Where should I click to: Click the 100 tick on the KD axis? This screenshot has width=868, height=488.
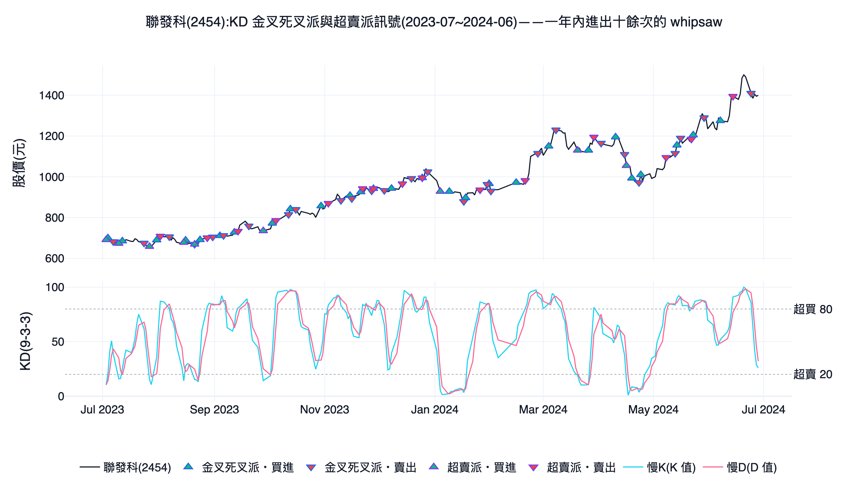tap(55, 287)
